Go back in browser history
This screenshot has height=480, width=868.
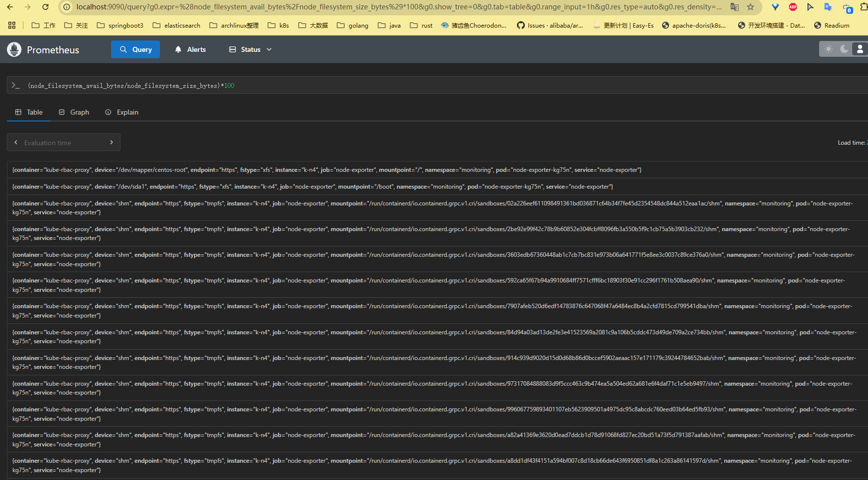pyautogui.click(x=10, y=7)
